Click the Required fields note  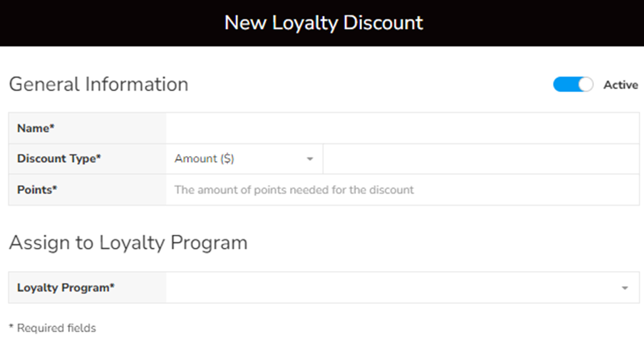coord(52,328)
